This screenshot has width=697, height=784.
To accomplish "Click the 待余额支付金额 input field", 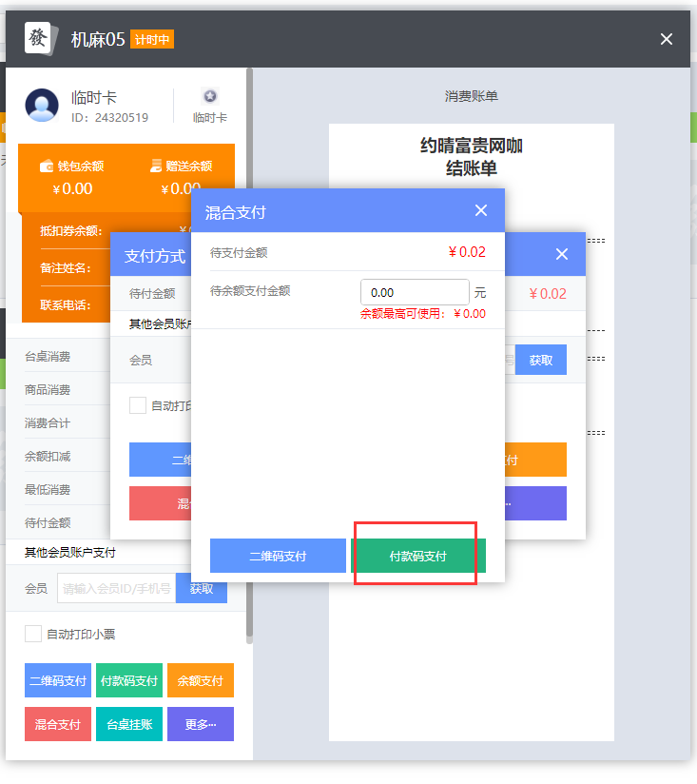I will coord(415,292).
